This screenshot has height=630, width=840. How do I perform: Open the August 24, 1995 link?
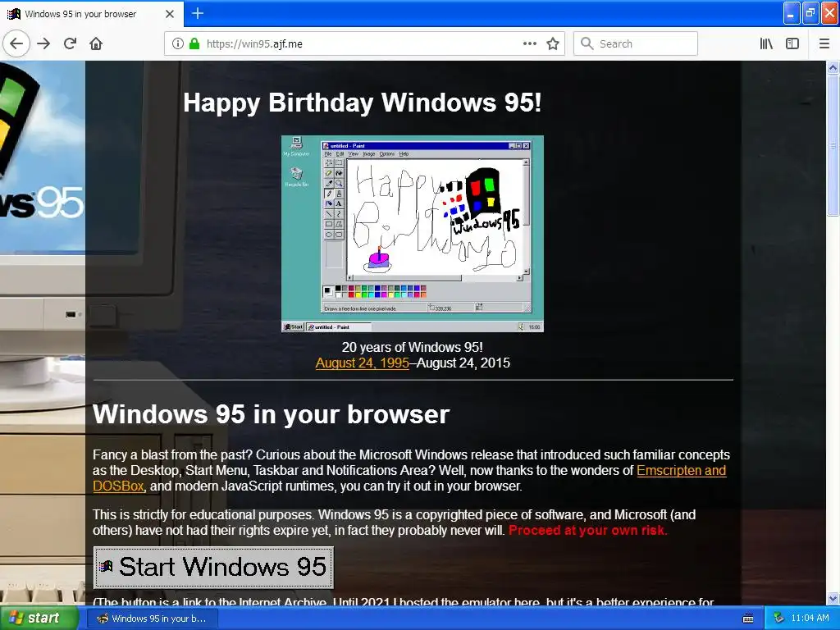click(362, 363)
